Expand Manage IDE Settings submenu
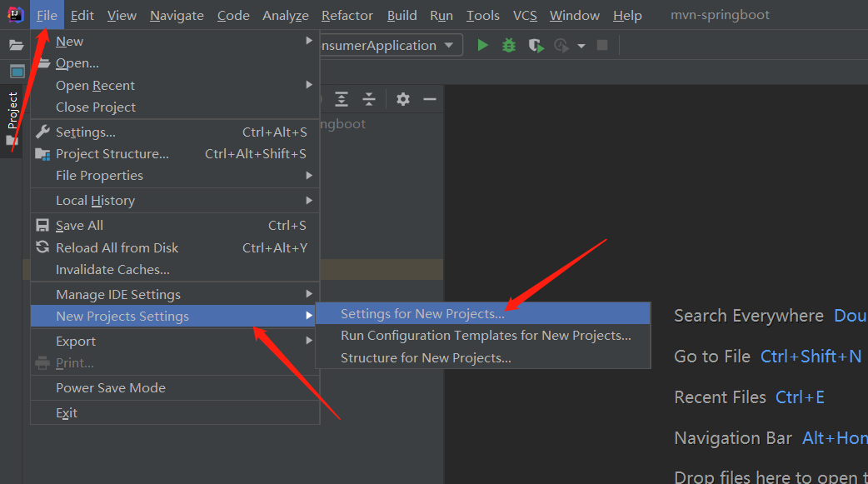Image resolution: width=868 pixels, height=484 pixels. point(175,294)
